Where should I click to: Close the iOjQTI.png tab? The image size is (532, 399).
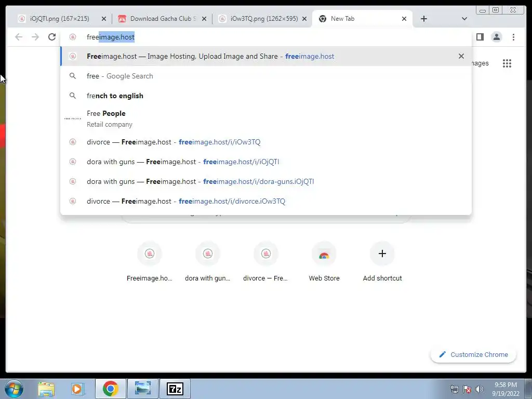[104, 19]
